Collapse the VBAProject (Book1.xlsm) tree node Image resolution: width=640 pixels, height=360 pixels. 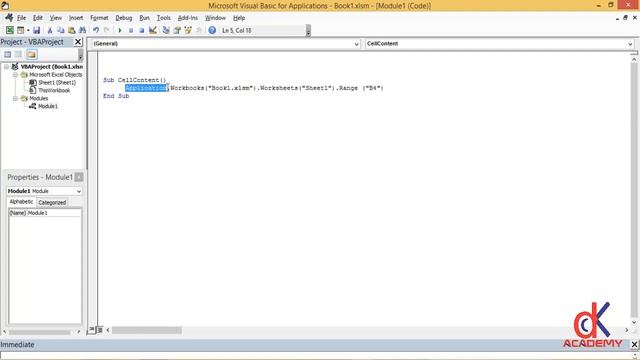point(6,67)
